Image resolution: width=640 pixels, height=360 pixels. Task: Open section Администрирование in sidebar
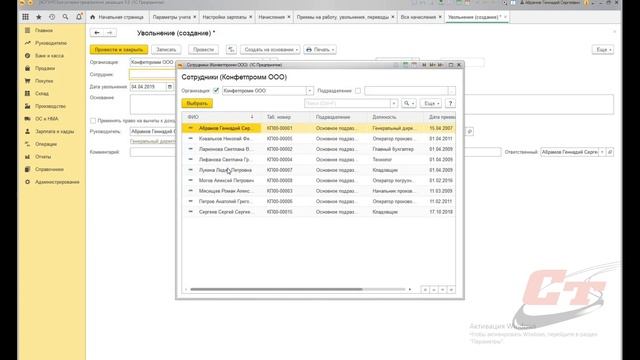point(57,182)
